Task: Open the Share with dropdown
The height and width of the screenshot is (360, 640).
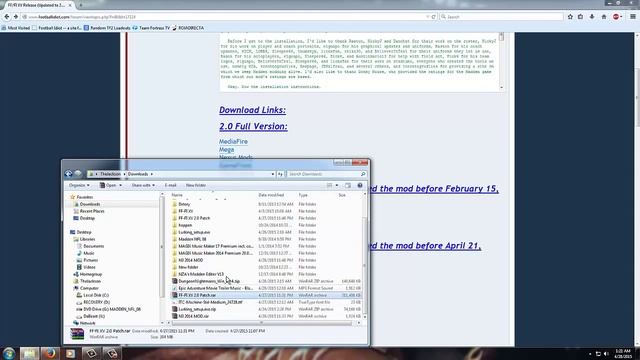Action: pos(143,185)
